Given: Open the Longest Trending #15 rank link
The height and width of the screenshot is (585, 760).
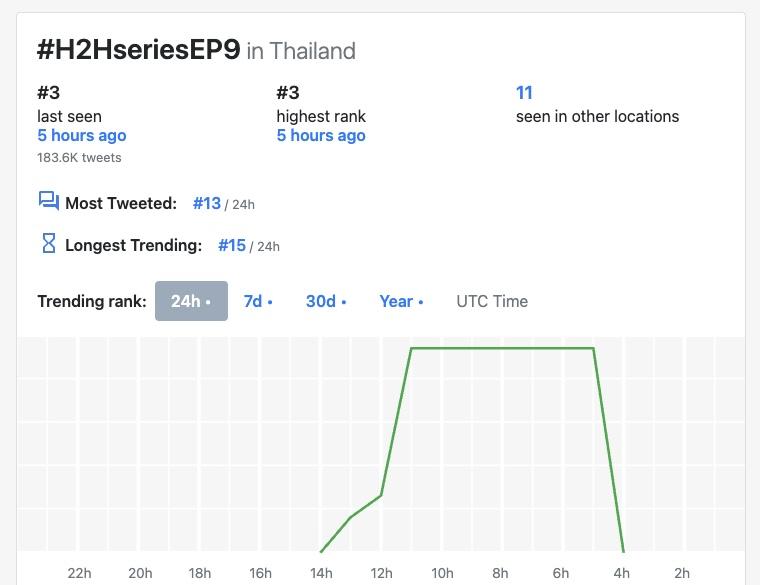Looking at the screenshot, I should pyautogui.click(x=231, y=245).
